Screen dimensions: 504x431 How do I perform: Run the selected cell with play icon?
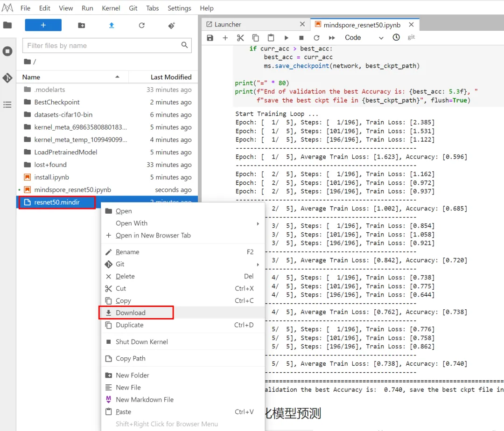pos(286,38)
